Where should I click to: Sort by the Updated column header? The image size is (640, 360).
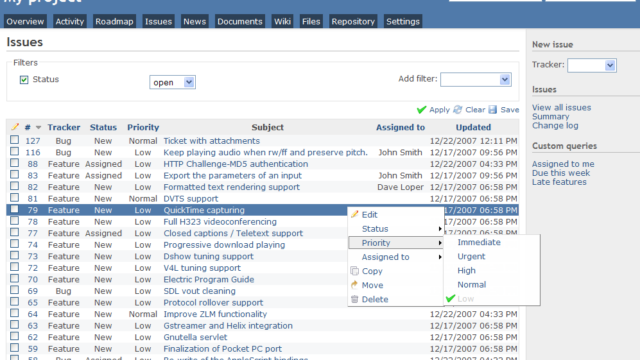click(x=473, y=127)
